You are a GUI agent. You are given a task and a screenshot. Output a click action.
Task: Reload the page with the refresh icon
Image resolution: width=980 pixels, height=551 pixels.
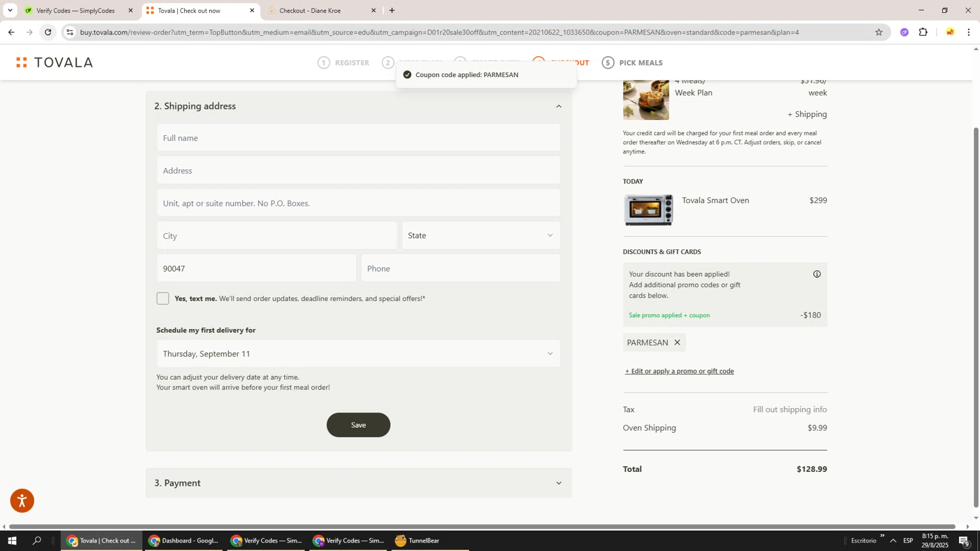point(48,32)
